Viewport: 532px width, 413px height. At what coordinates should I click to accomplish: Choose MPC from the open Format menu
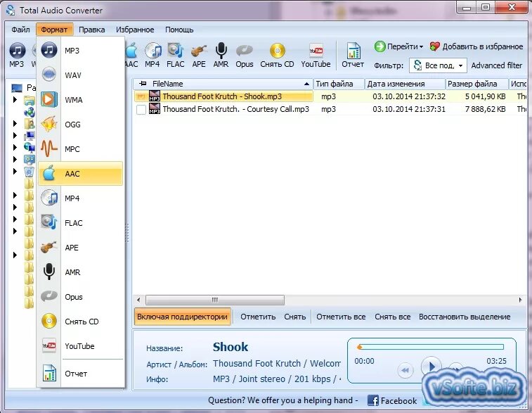point(81,149)
